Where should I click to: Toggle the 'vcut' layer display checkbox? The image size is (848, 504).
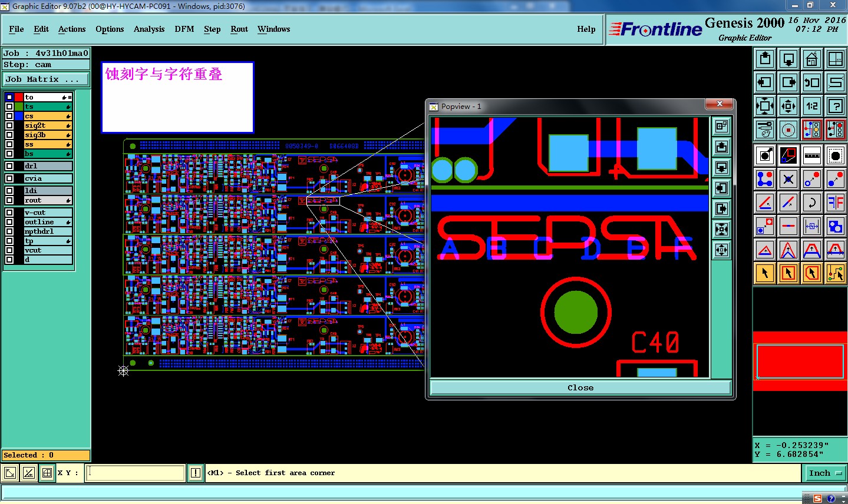[x=9, y=250]
